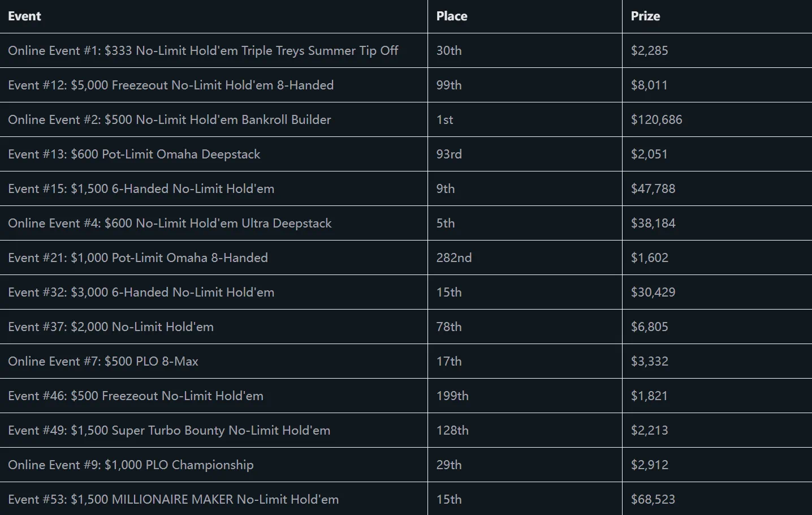Click the $30,429 prize cell
Viewport: 812px width, 515px height.
[653, 293]
